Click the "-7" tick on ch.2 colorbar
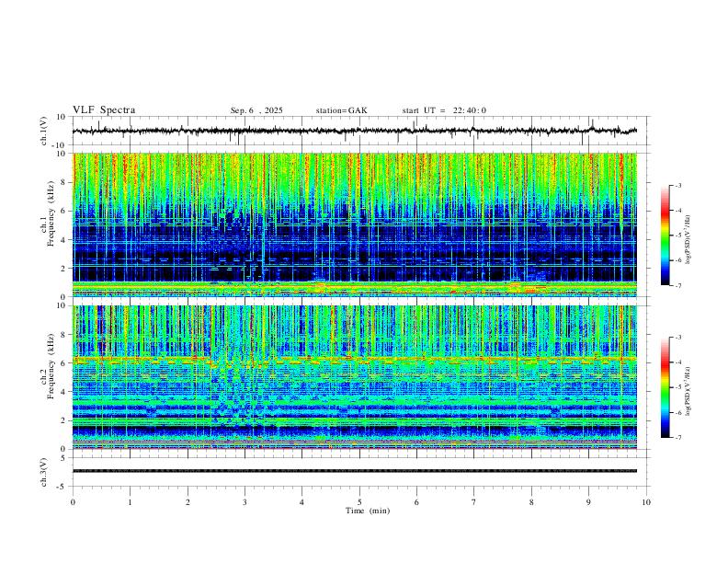728x563 pixels. point(678,437)
